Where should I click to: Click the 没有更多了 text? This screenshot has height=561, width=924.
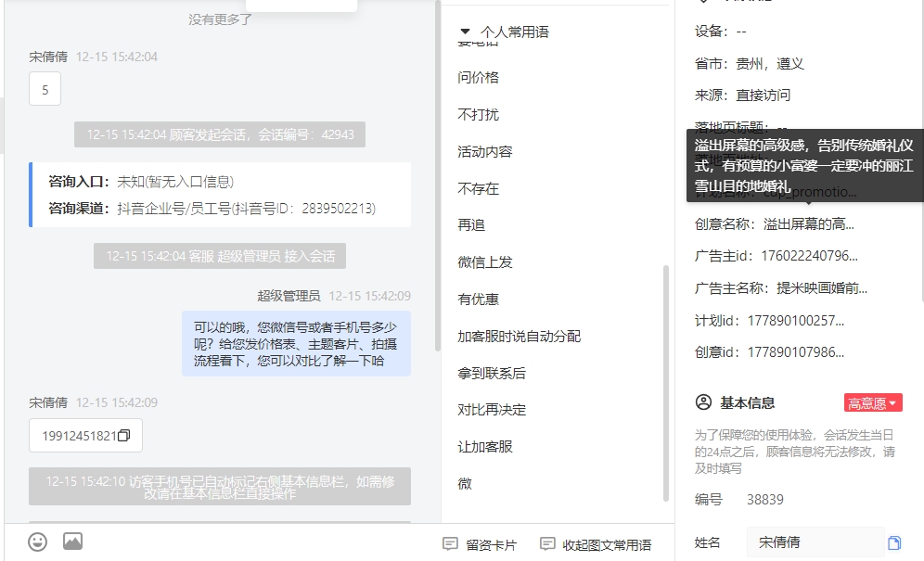tap(220, 19)
